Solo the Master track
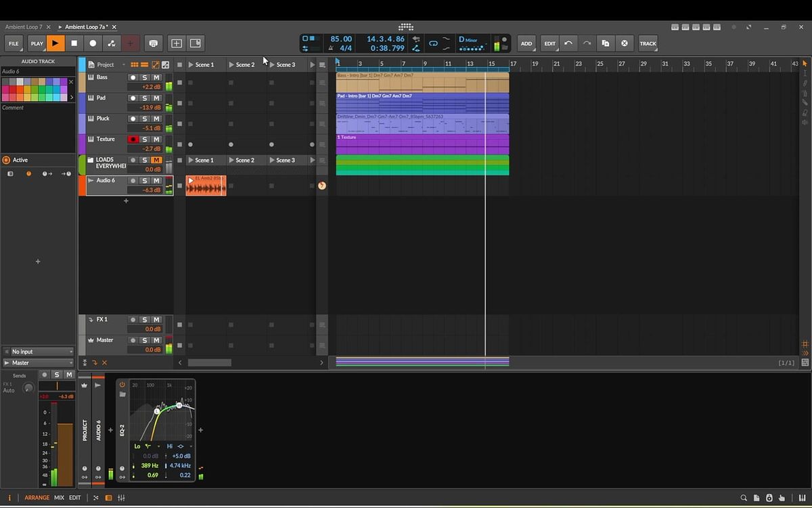 coord(144,341)
